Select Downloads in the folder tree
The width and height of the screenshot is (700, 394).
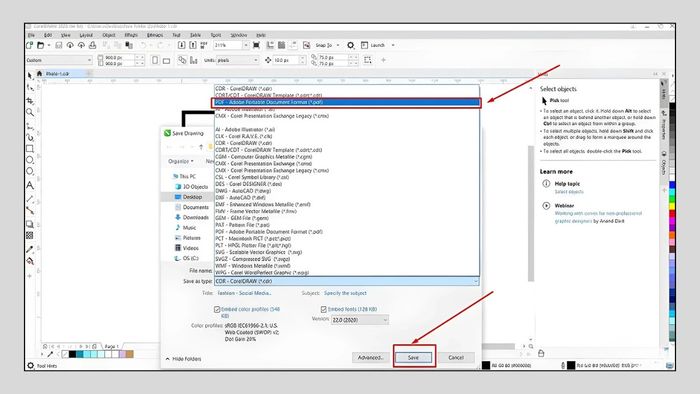(x=192, y=217)
